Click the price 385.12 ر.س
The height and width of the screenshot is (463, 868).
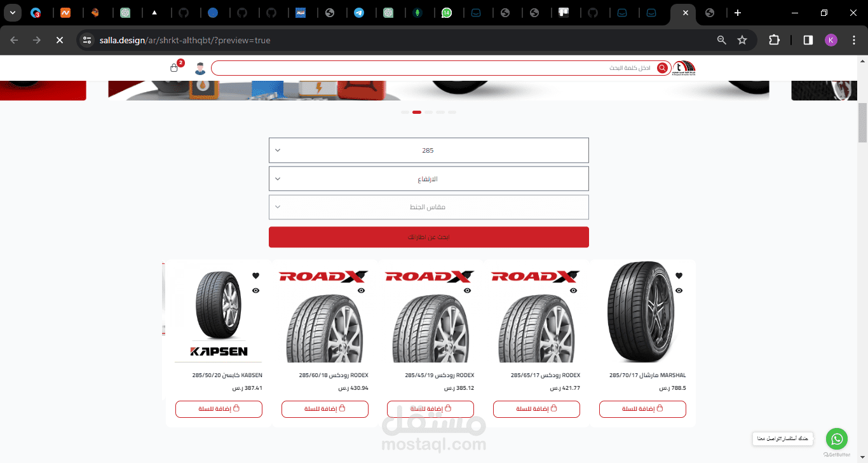click(x=459, y=388)
